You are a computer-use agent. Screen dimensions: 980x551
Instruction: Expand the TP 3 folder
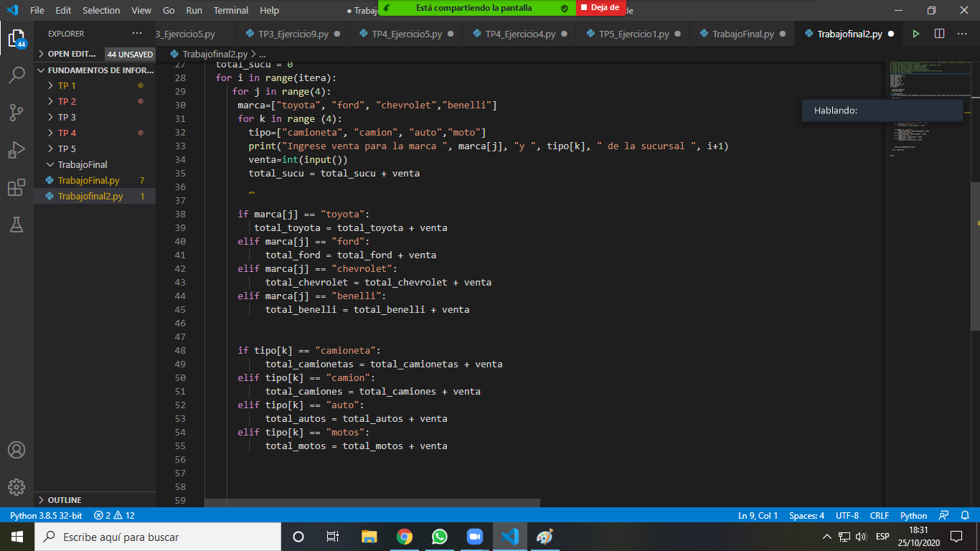tap(95, 117)
